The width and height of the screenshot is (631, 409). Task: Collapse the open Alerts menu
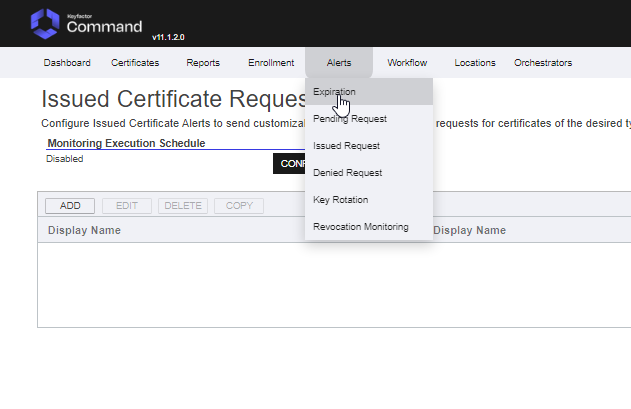coord(339,63)
